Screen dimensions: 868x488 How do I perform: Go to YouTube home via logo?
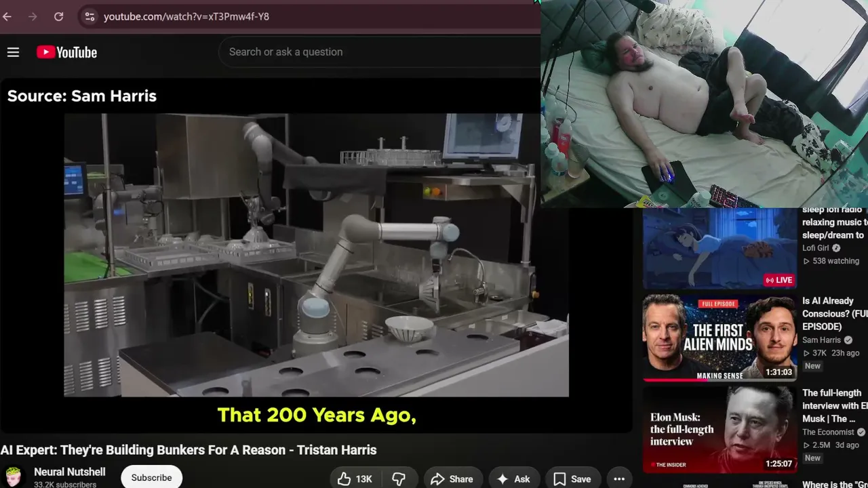(66, 52)
